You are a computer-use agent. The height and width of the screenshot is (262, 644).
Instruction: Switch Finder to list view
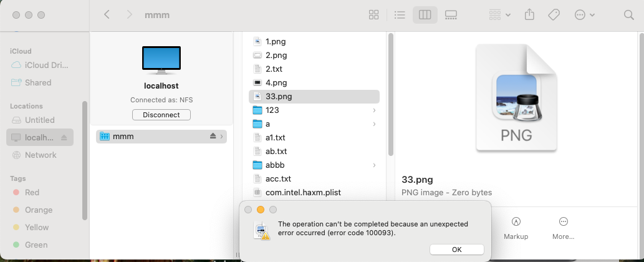(400, 14)
